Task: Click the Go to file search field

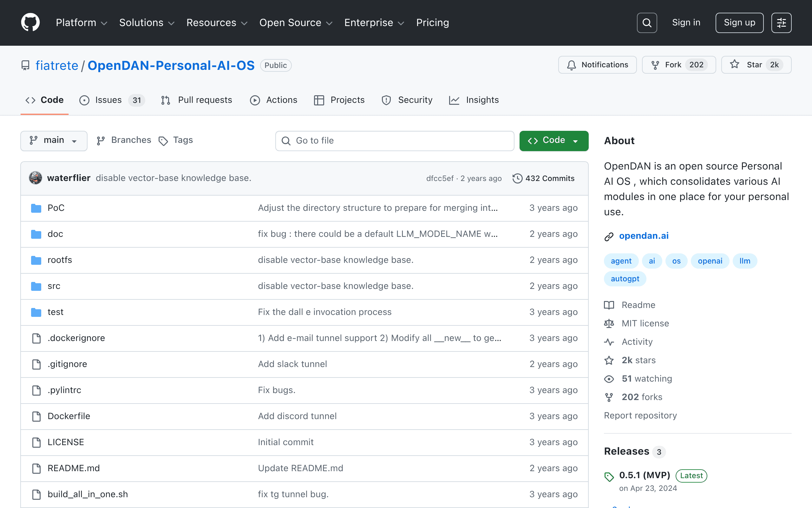Action: (x=395, y=140)
